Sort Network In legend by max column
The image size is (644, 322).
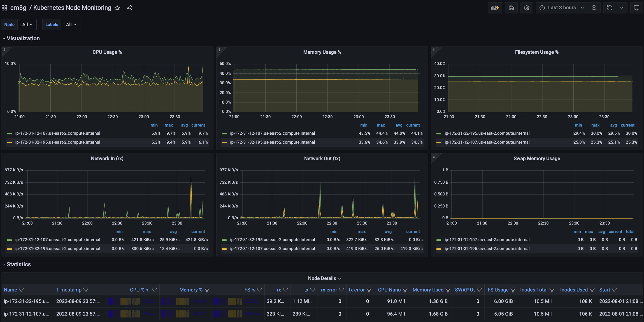tap(147, 232)
